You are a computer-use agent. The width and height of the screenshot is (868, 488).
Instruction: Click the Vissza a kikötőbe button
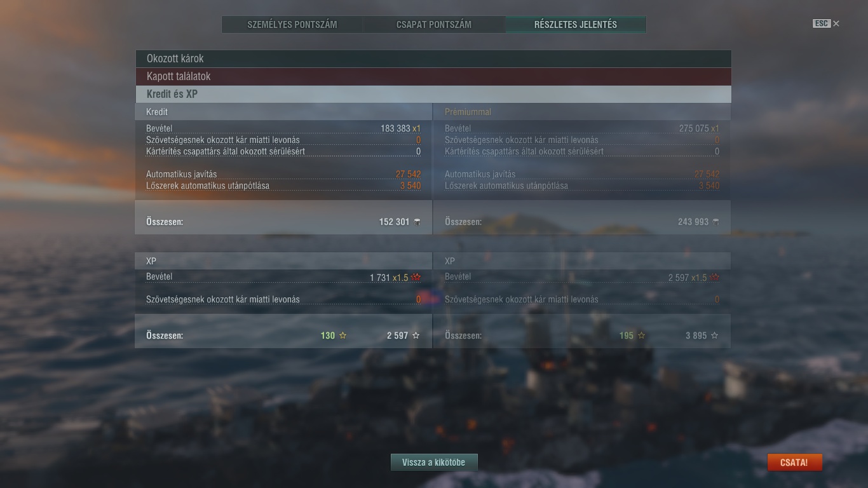click(x=434, y=463)
